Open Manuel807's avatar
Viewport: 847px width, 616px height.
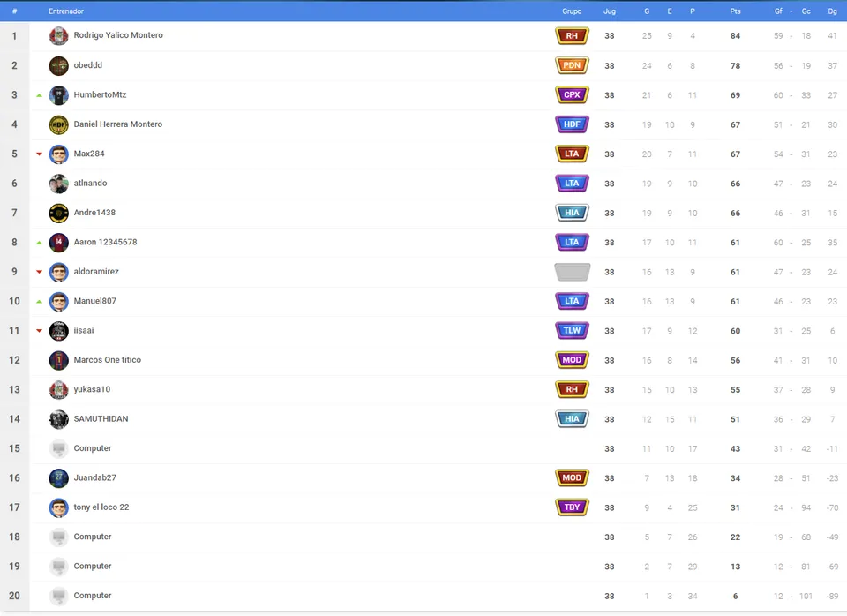click(x=58, y=301)
